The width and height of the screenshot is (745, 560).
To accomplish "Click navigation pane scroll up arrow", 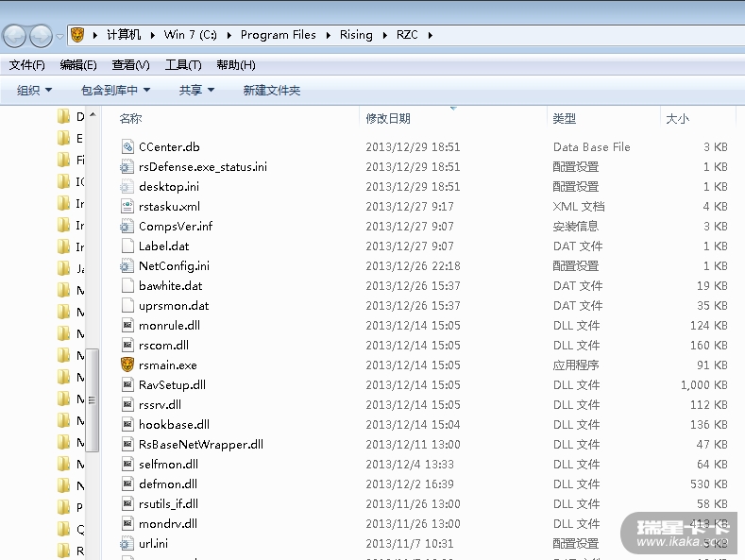I will click(93, 114).
